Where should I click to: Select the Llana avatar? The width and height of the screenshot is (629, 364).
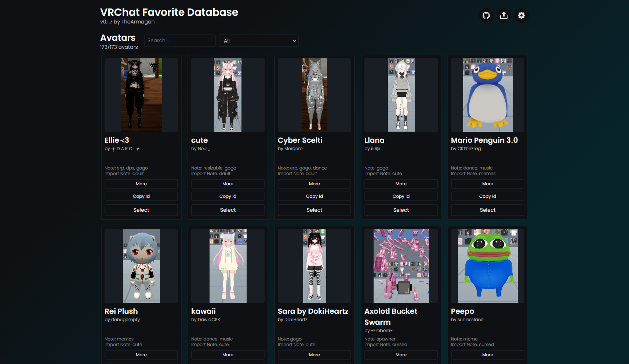point(401,210)
